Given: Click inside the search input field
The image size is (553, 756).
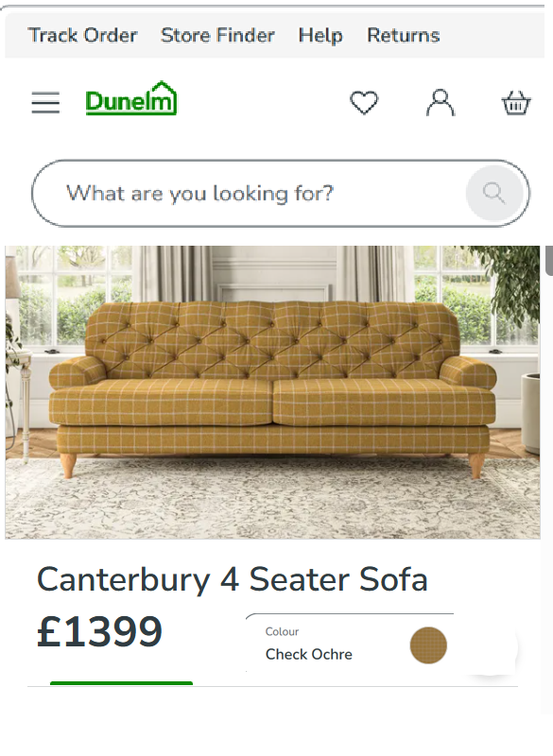Looking at the screenshot, I should (x=236, y=193).
